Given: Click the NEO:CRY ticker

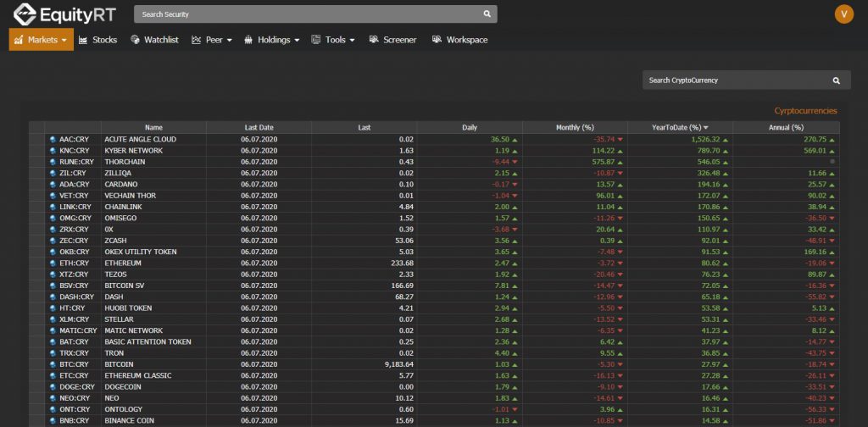Looking at the screenshot, I should click(x=75, y=398).
